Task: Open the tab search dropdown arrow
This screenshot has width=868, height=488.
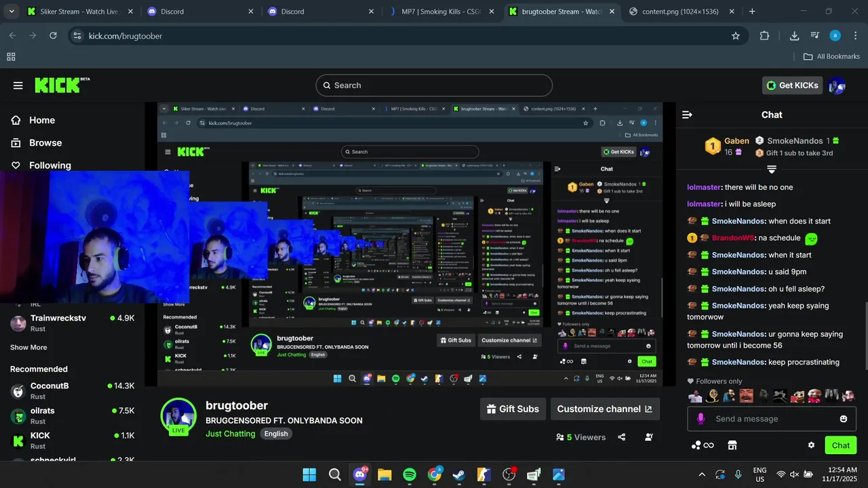Action: [12, 12]
